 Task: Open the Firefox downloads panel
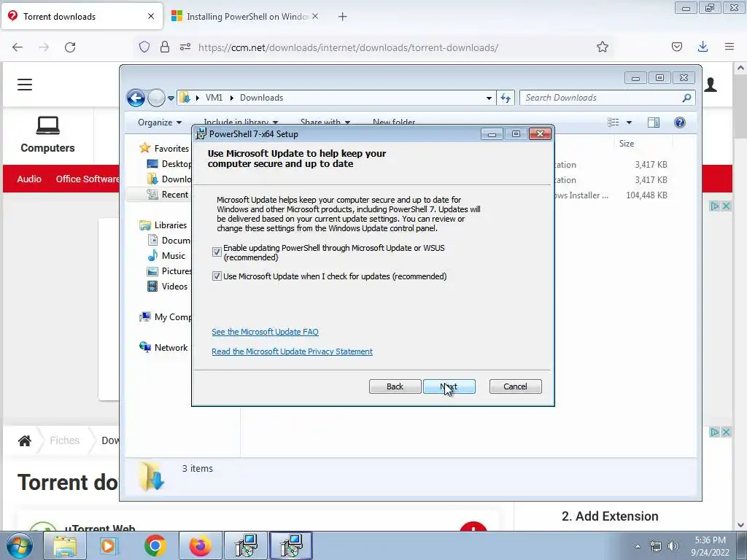coord(703,47)
